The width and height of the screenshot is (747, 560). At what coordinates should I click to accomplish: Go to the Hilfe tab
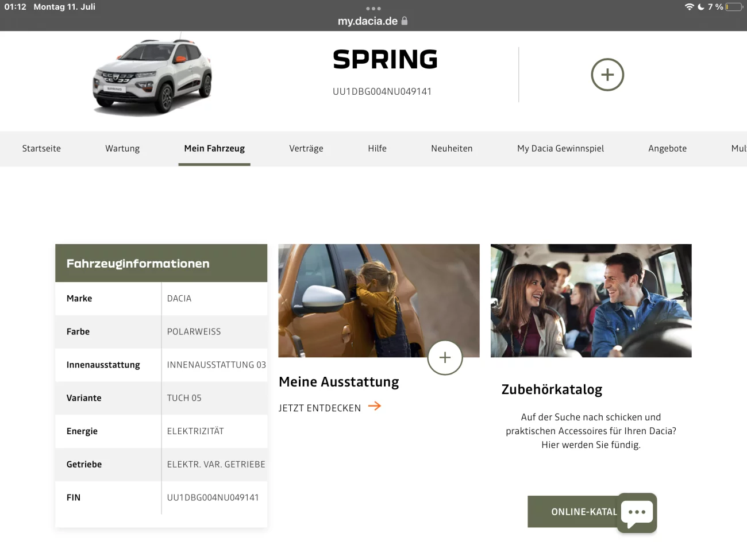click(377, 148)
